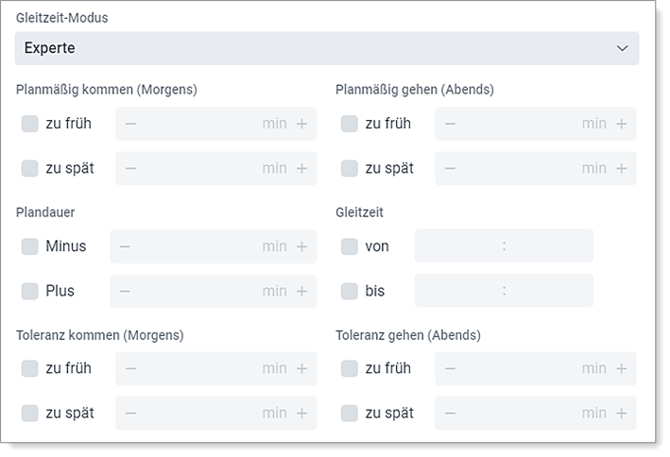Click plus icon for Planmäßig kommen zu früh
The image size is (670, 457).
pyautogui.click(x=302, y=124)
